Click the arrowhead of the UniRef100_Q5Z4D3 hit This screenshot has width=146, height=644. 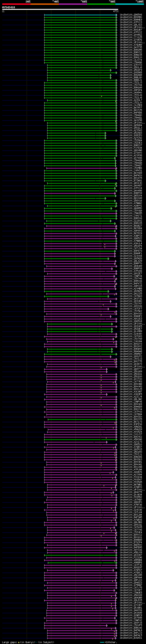pos(106,133)
